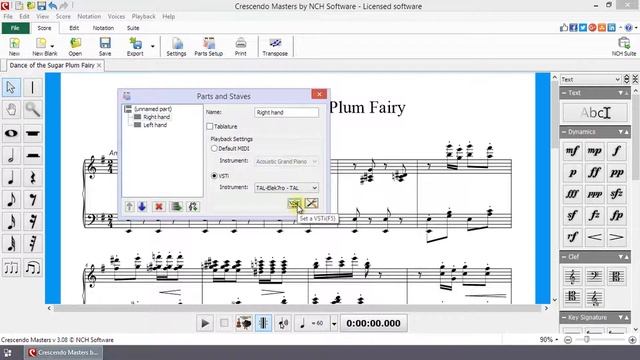Viewport: 640px width, 360px height.
Task: Select the magnifier zoom tool
Action: pyautogui.click(x=33, y=109)
